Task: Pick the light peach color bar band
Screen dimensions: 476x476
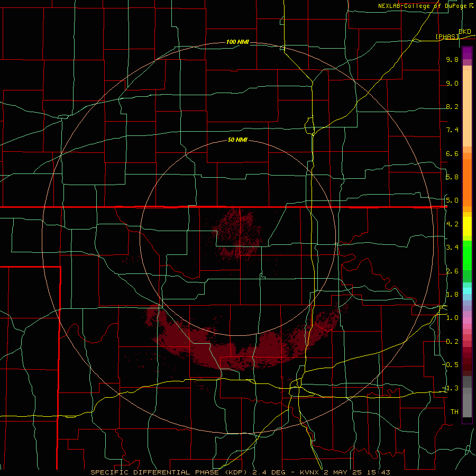Action: point(467,108)
